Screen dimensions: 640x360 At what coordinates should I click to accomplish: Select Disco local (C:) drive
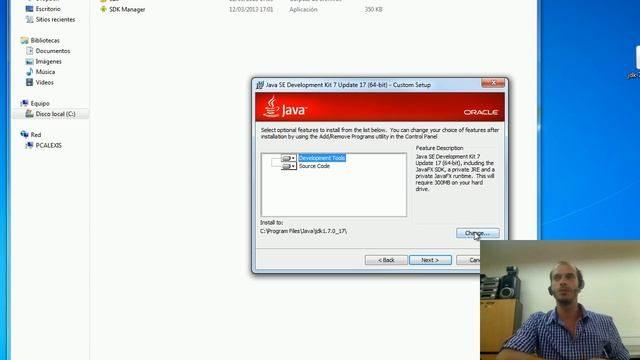tap(55, 114)
